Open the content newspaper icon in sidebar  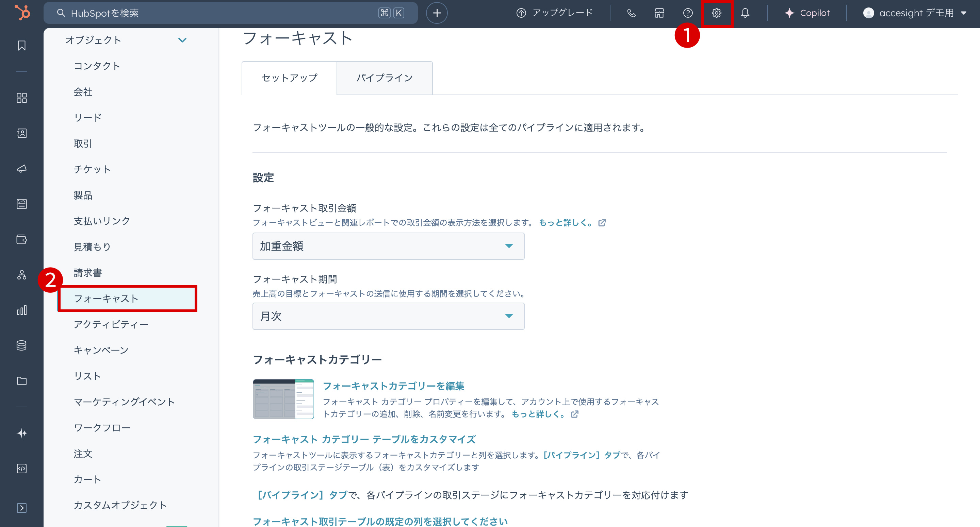click(22, 204)
